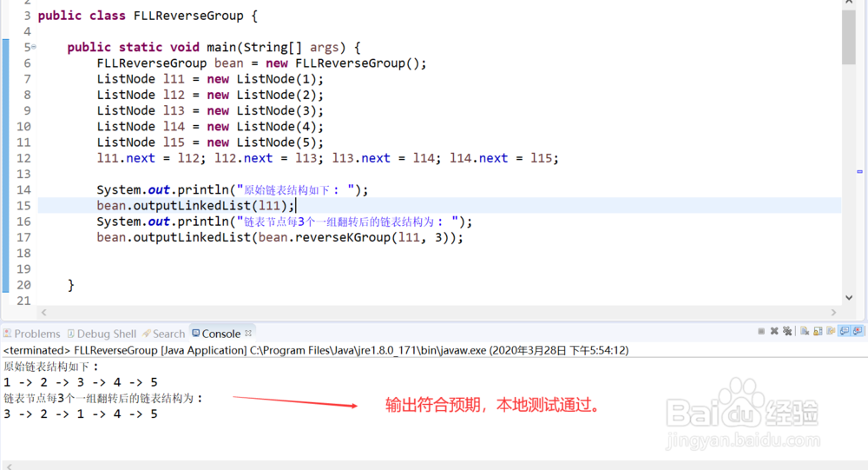The image size is (868, 470).
Task: Click variable 'l12' on line 8
Action: click(x=174, y=95)
